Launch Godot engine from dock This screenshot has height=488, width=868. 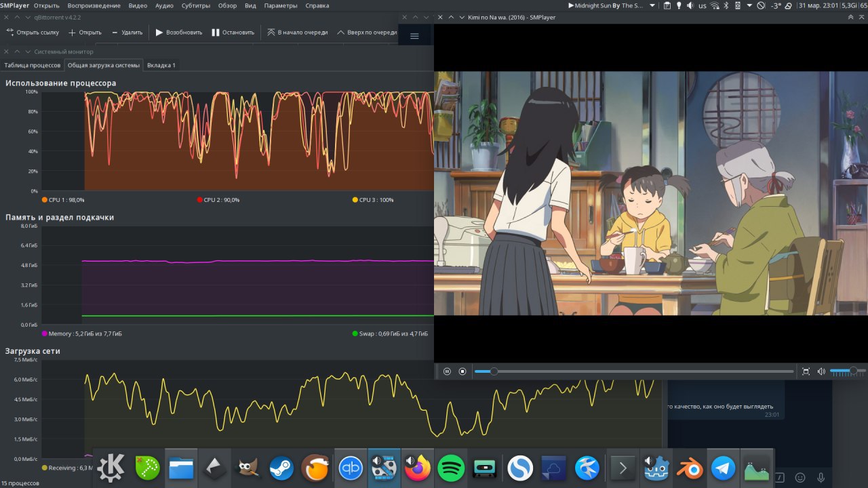[x=656, y=468]
